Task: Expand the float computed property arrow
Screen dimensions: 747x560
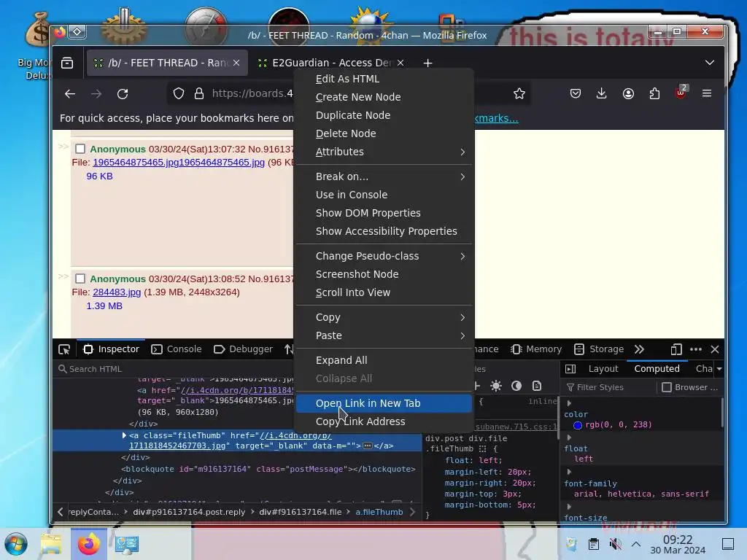Action: [569, 437]
